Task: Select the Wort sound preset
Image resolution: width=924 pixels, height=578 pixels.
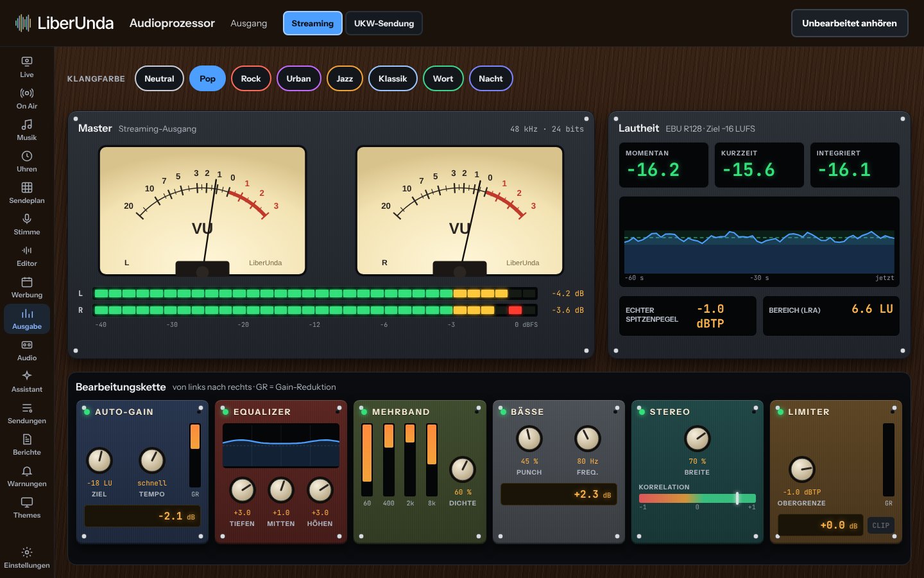Action: coord(443,78)
